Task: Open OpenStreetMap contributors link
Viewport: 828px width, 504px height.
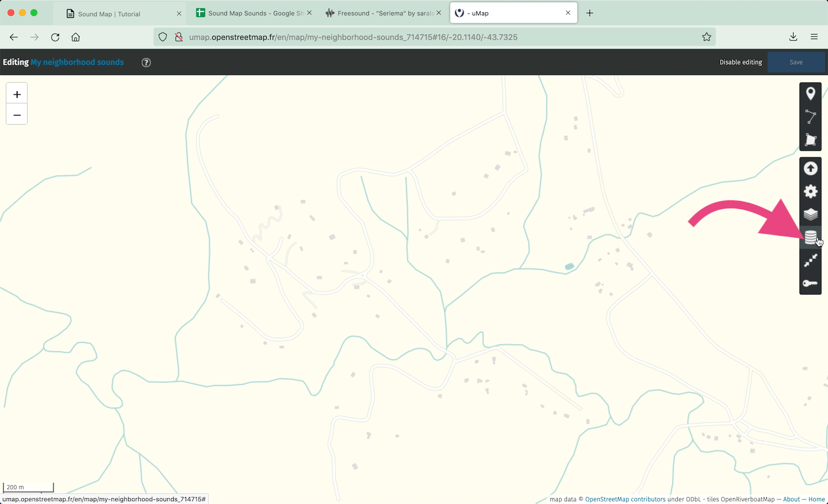Action: (625, 499)
